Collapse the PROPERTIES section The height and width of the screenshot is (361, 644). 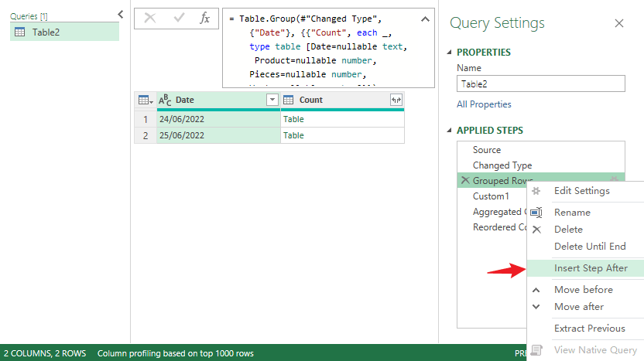coord(449,52)
